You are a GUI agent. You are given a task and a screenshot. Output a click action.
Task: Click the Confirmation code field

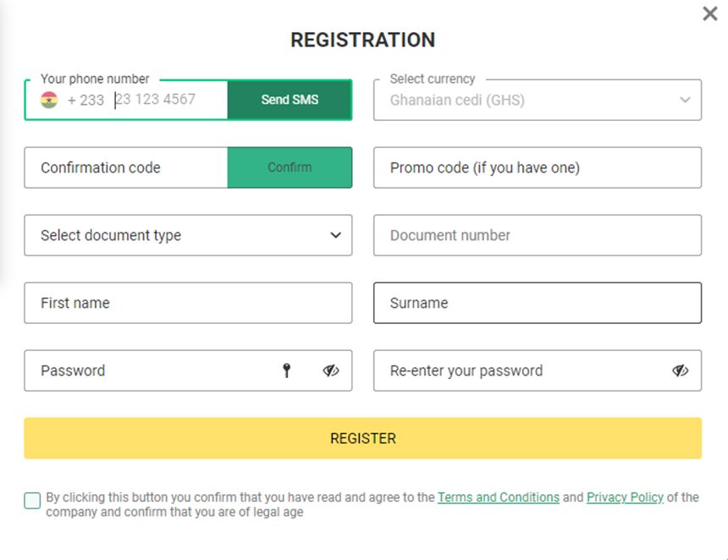(x=127, y=167)
